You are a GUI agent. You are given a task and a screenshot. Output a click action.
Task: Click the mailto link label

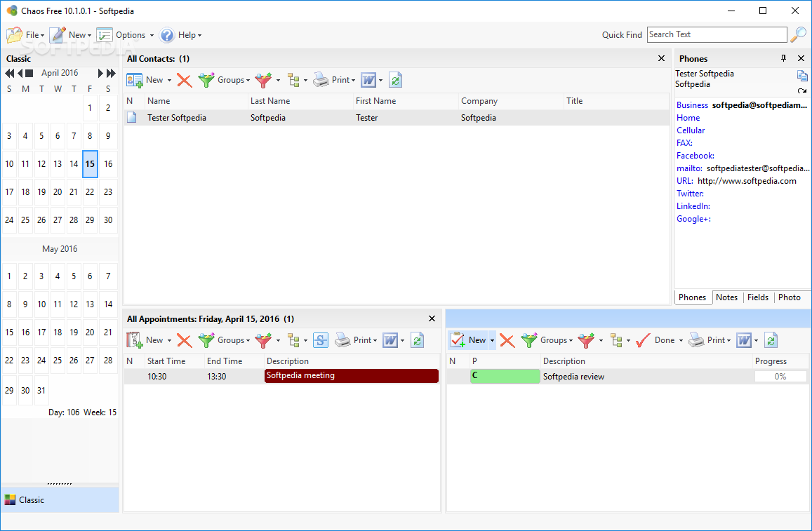click(x=689, y=168)
